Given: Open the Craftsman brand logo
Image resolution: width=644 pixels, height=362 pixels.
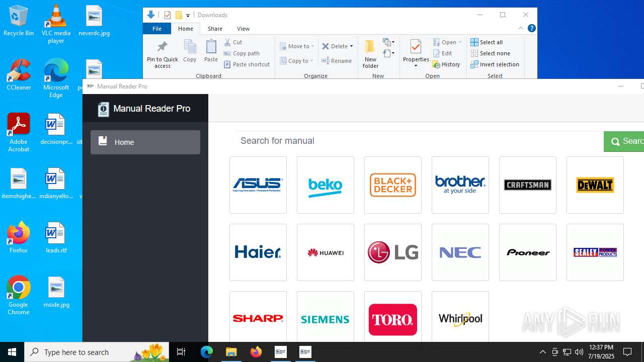Looking at the screenshot, I should (528, 185).
